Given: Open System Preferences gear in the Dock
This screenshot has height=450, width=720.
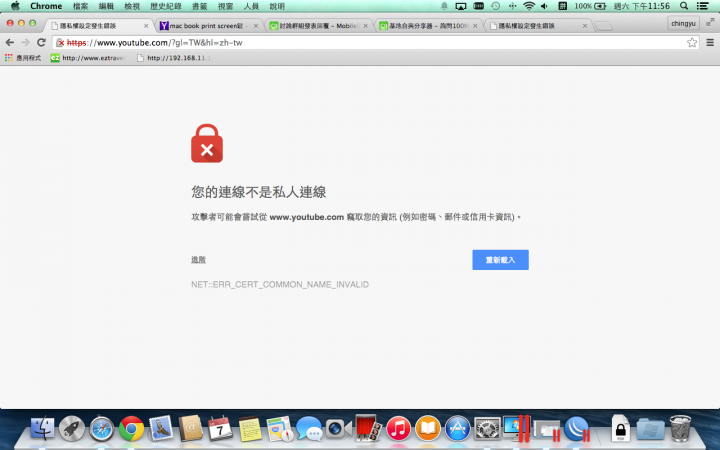Looking at the screenshot, I should pos(487,429).
